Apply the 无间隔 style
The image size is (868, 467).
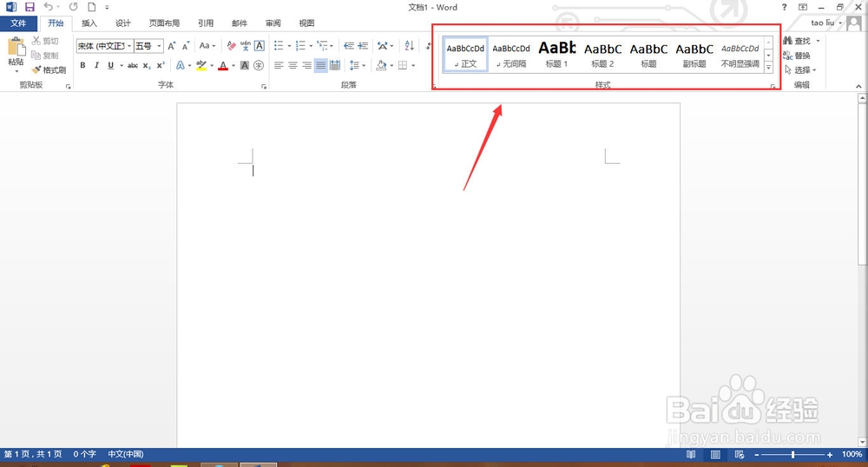(511, 54)
